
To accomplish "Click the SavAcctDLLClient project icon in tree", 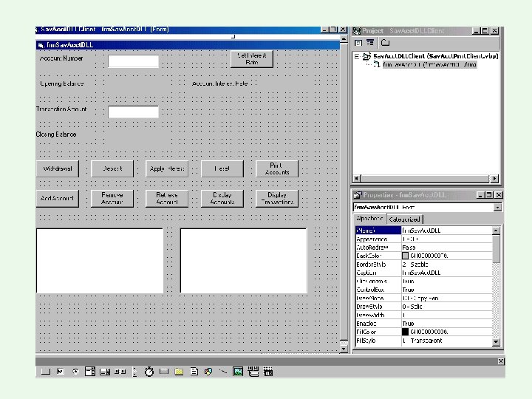I will click(x=366, y=56).
